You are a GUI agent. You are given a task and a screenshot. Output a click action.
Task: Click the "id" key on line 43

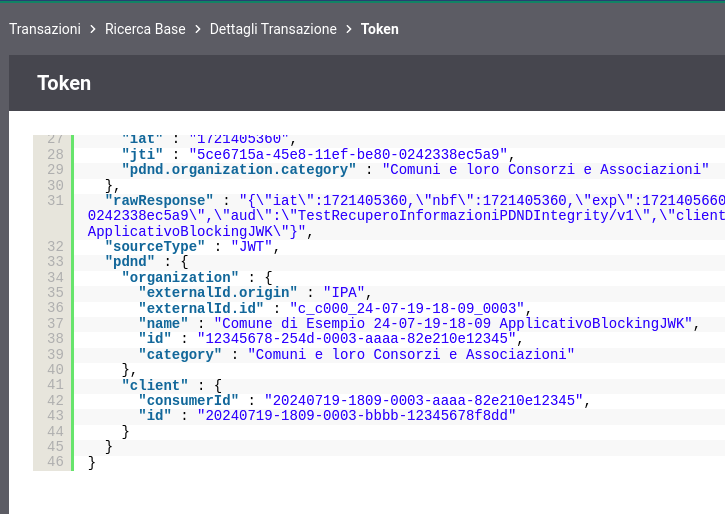155,416
